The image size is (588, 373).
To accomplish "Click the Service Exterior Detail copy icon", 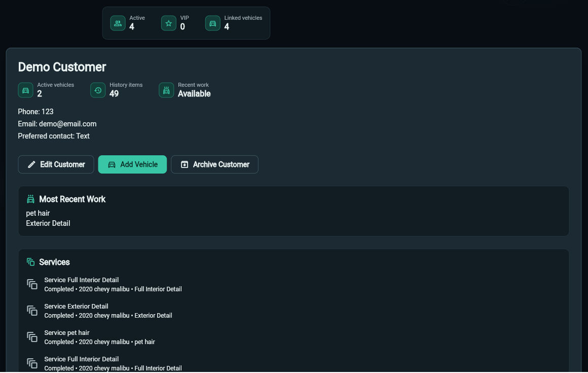I will tap(32, 311).
